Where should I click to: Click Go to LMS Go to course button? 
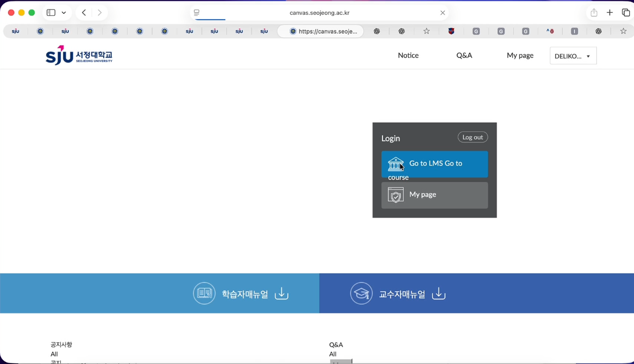[434, 164]
